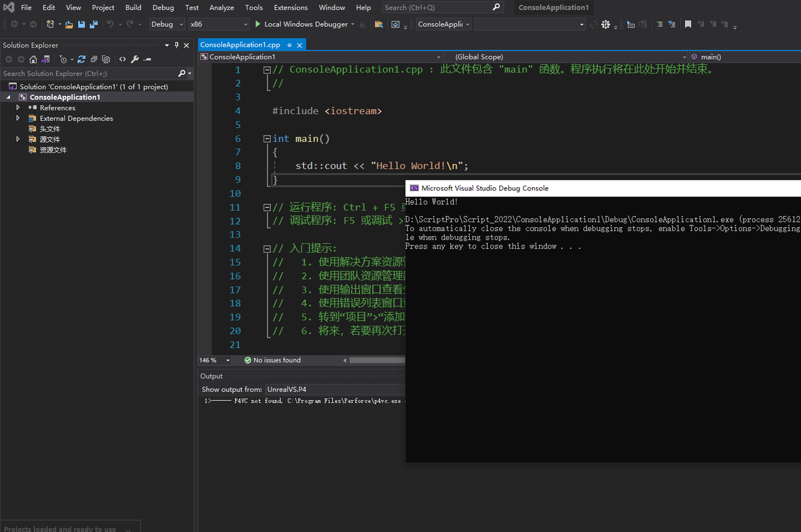Click the Redo arrow icon
This screenshot has width=801, height=532.
(130, 24)
